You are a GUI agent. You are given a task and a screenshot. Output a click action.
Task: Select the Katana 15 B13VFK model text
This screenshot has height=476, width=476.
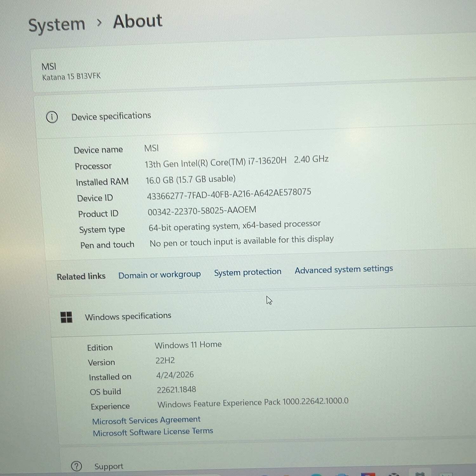point(71,77)
